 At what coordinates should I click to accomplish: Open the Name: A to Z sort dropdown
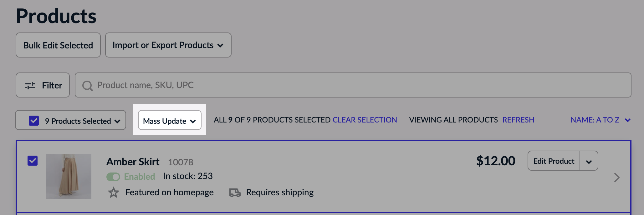click(x=600, y=120)
